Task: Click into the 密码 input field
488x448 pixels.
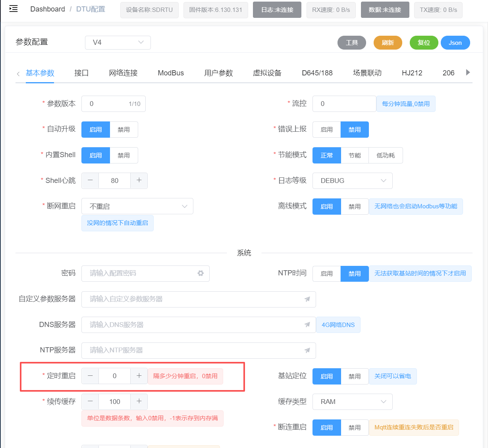Action: [139, 273]
